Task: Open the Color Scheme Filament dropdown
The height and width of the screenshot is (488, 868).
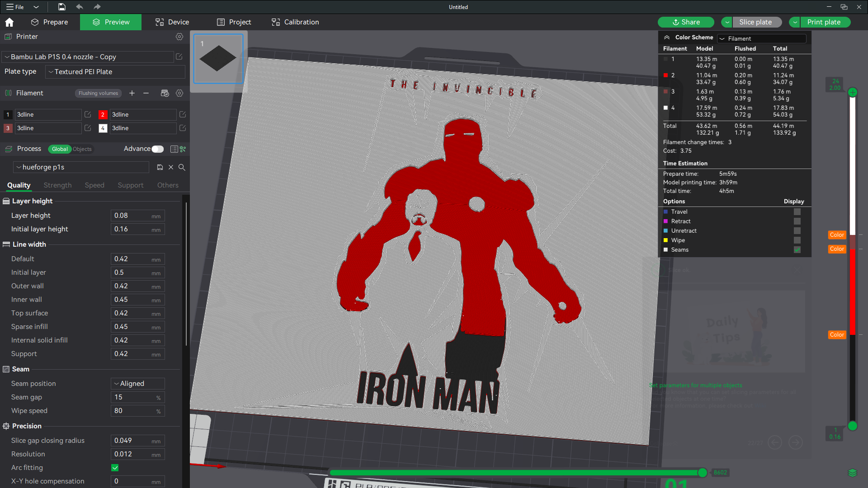Action: pyautogui.click(x=762, y=38)
